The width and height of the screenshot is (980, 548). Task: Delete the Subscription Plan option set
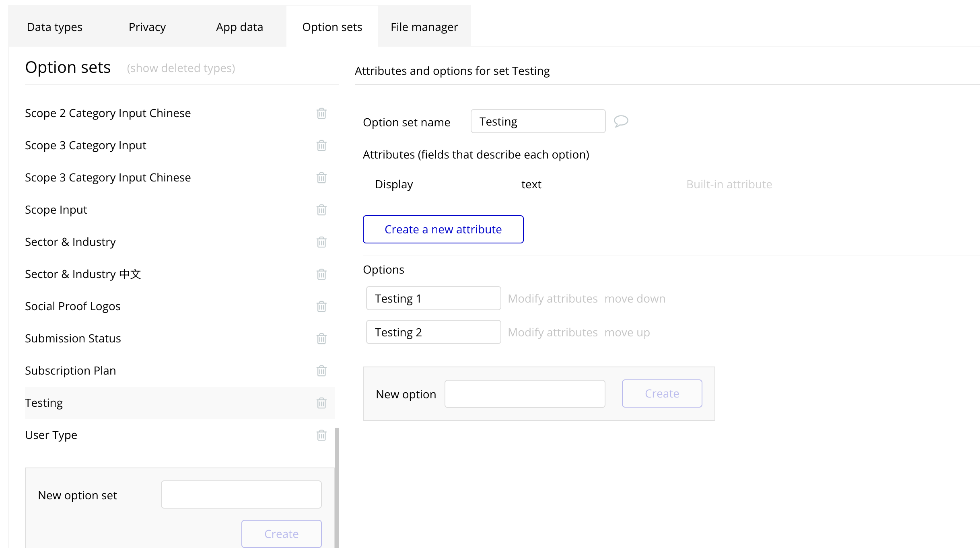click(x=321, y=371)
